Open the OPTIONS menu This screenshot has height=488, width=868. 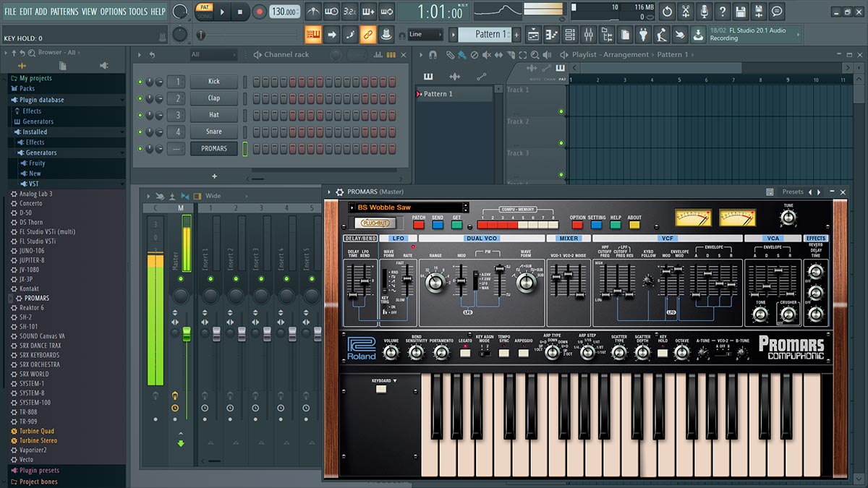click(113, 12)
